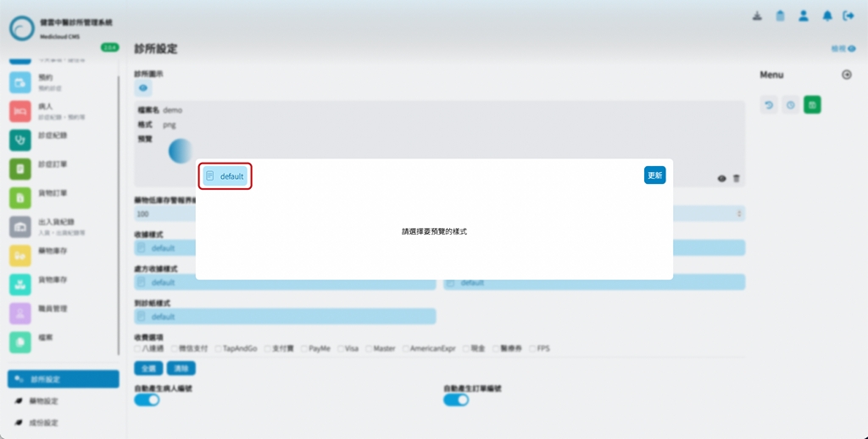868x439 pixels.
Task: Click the clock history icon under Menu
Action: 790,105
